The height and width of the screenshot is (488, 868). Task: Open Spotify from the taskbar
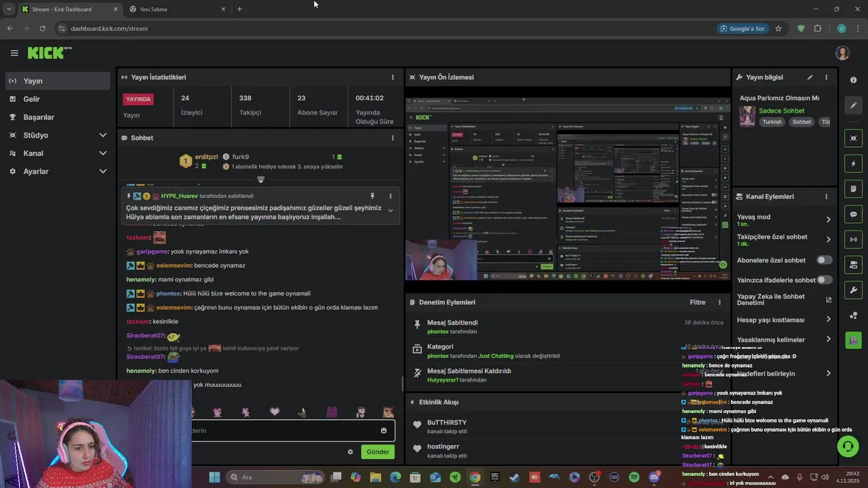(634, 477)
